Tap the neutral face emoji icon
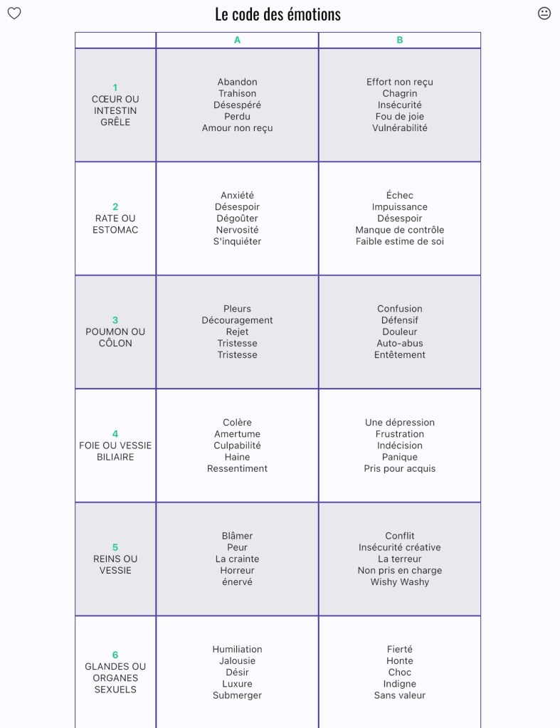The image size is (560, 728). (x=544, y=14)
